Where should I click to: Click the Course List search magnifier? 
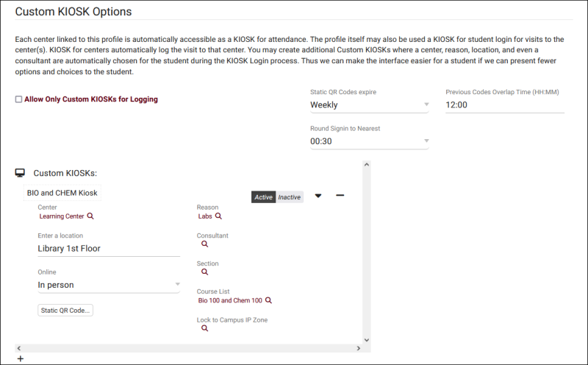[x=269, y=301]
